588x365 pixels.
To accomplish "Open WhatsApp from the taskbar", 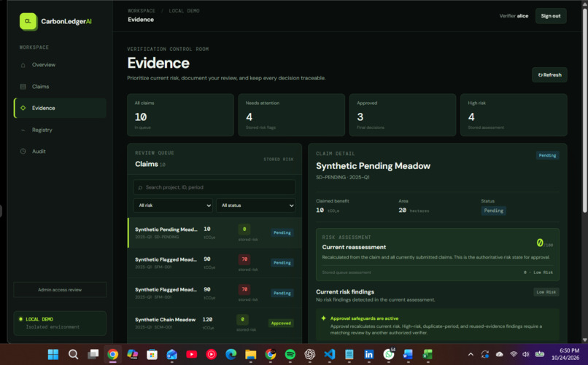I will [389, 354].
